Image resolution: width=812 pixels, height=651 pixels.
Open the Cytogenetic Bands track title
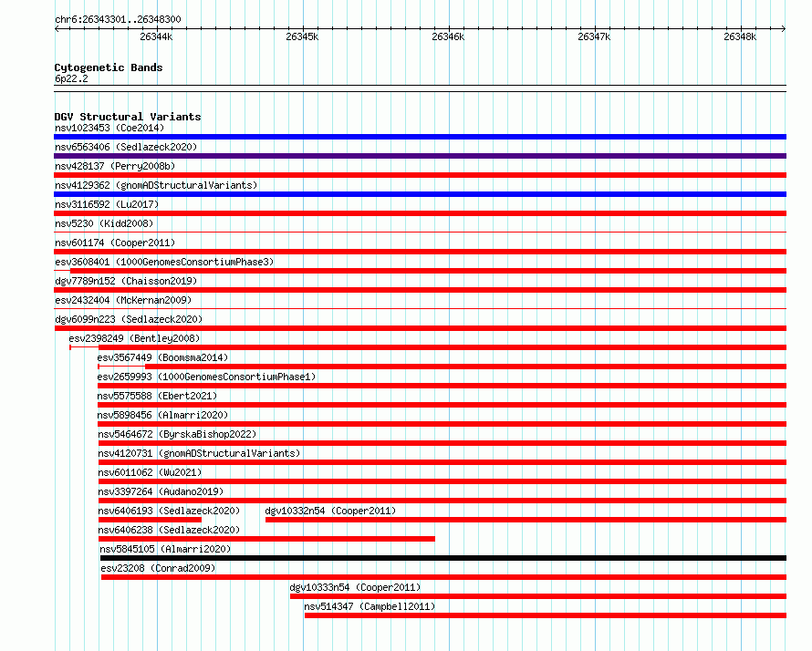109,67
